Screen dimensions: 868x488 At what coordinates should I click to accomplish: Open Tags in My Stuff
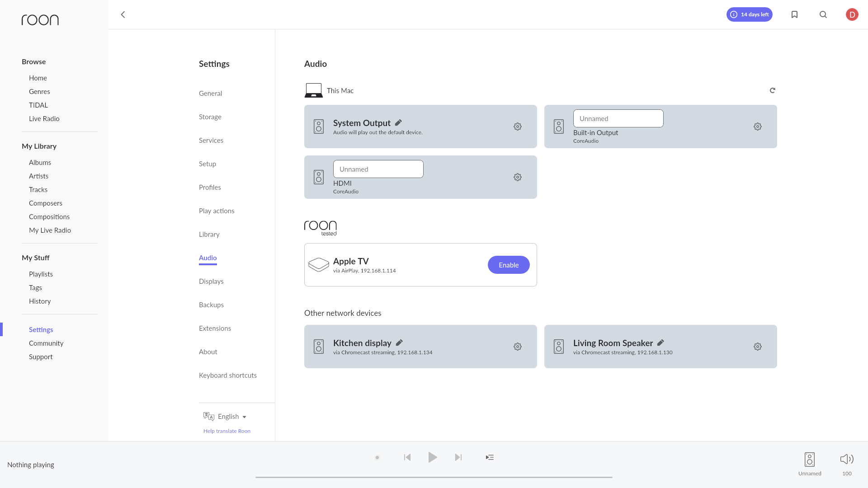pyautogui.click(x=35, y=288)
